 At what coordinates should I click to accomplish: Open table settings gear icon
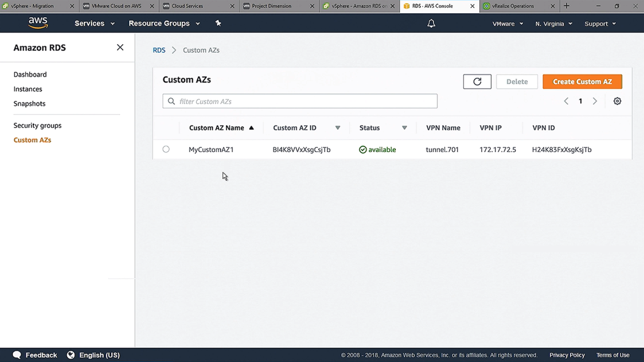[617, 101]
